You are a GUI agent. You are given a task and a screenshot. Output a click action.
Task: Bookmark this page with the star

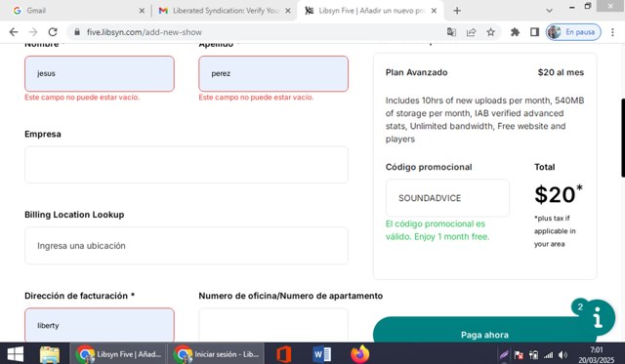(x=490, y=32)
